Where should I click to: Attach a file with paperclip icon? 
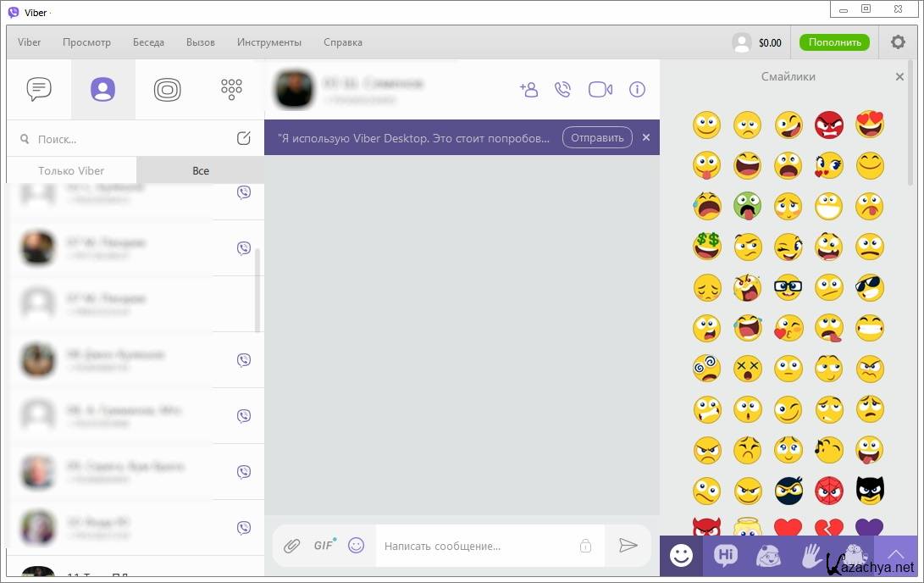tap(291, 546)
